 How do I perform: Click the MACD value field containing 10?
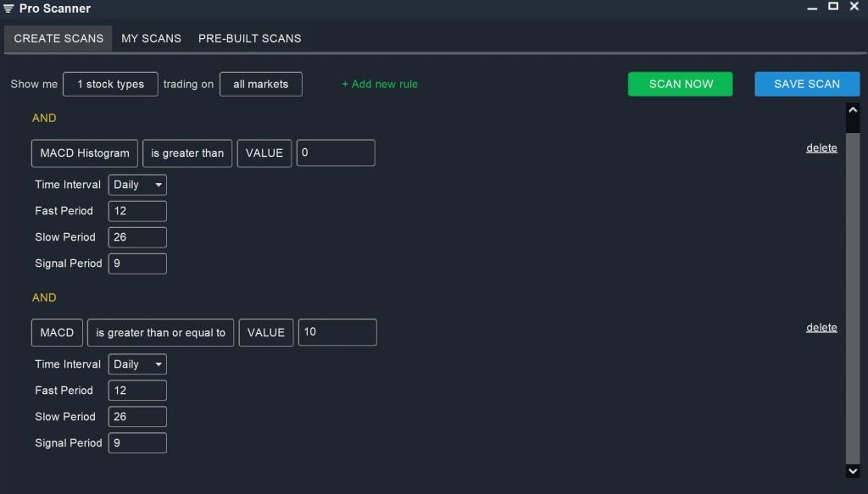[337, 332]
